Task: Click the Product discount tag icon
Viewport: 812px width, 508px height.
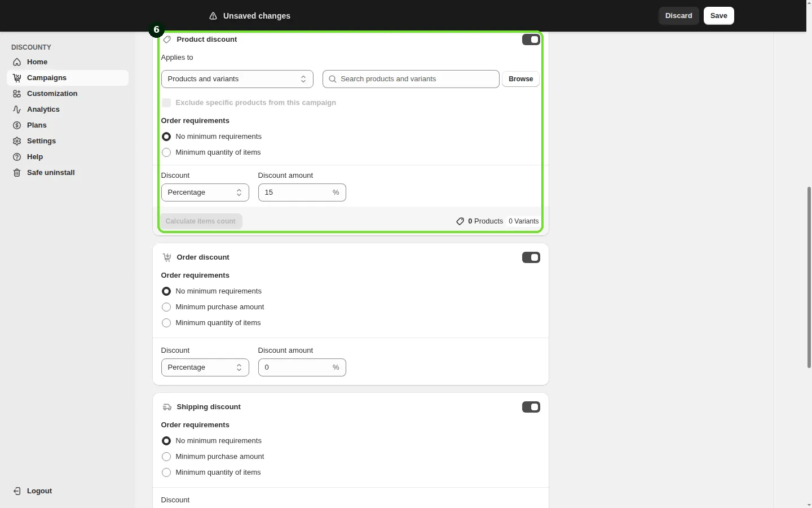Action: coord(167,40)
